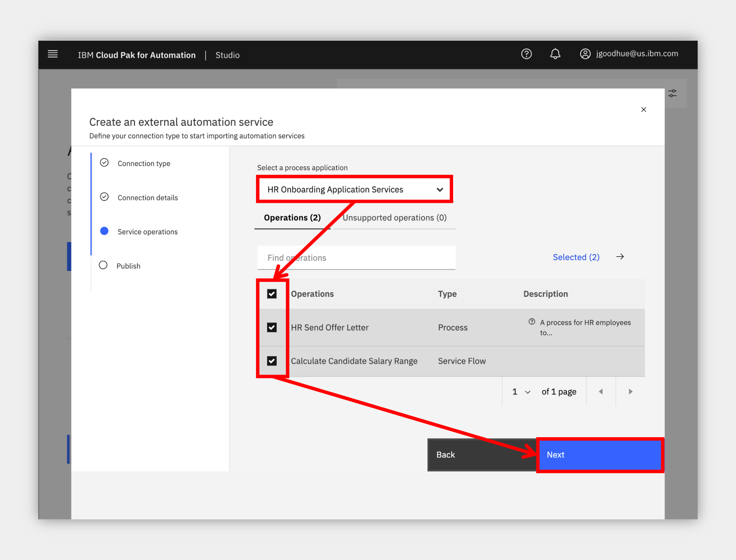This screenshot has width=736, height=560.
Task: Expand the process application dropdown
Action: [x=355, y=189]
